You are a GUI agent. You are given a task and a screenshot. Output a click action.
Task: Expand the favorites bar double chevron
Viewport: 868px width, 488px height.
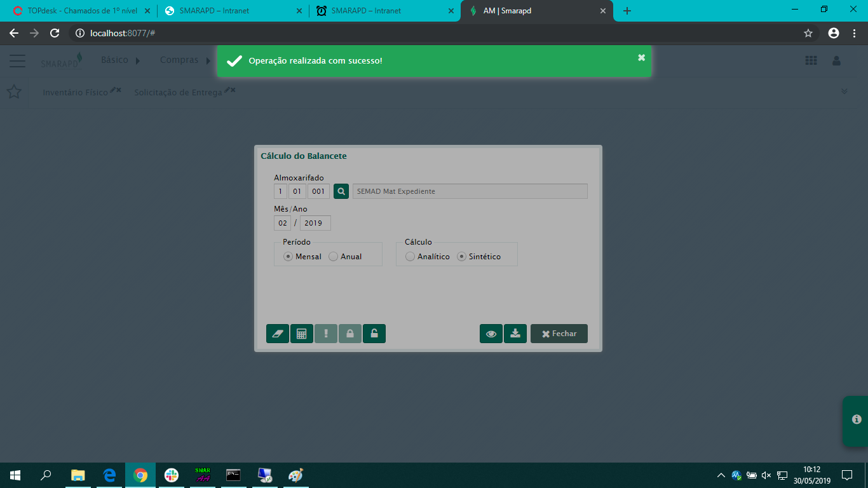(x=844, y=91)
